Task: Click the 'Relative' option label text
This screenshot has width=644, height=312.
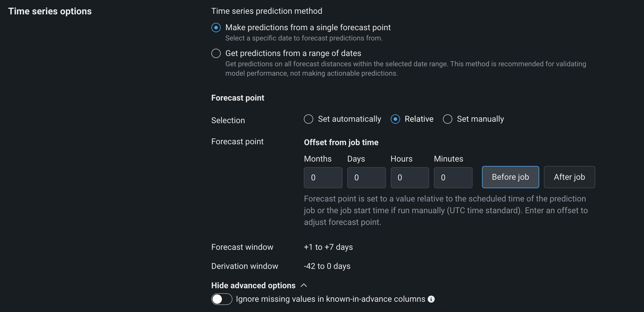Action: click(x=419, y=119)
